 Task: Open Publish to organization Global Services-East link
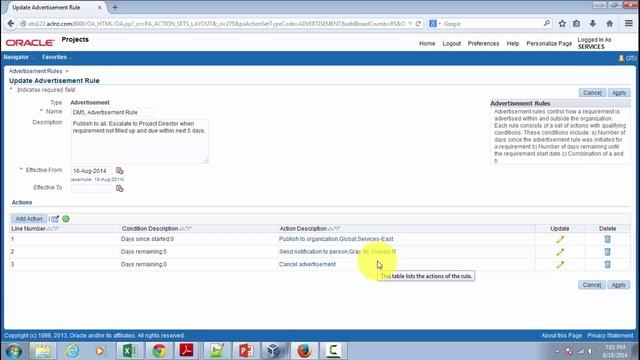click(x=336, y=239)
